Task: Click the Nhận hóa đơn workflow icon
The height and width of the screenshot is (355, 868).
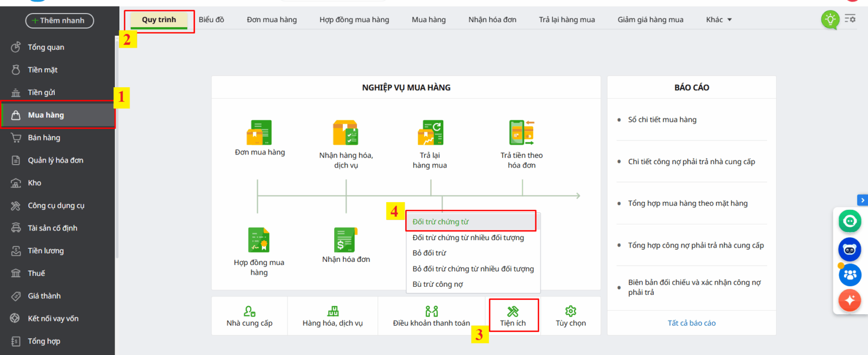Action: (x=346, y=240)
